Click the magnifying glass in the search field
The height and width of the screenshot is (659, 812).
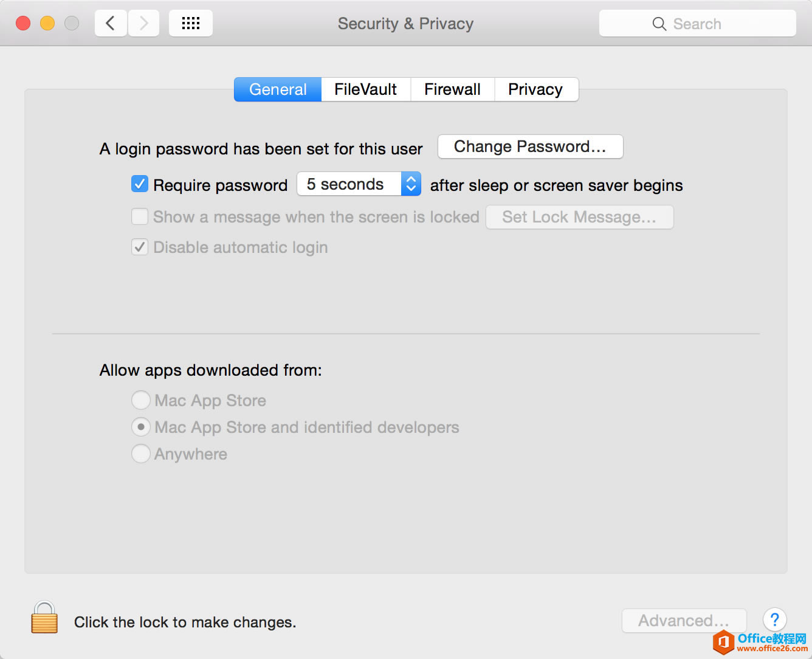tap(659, 24)
